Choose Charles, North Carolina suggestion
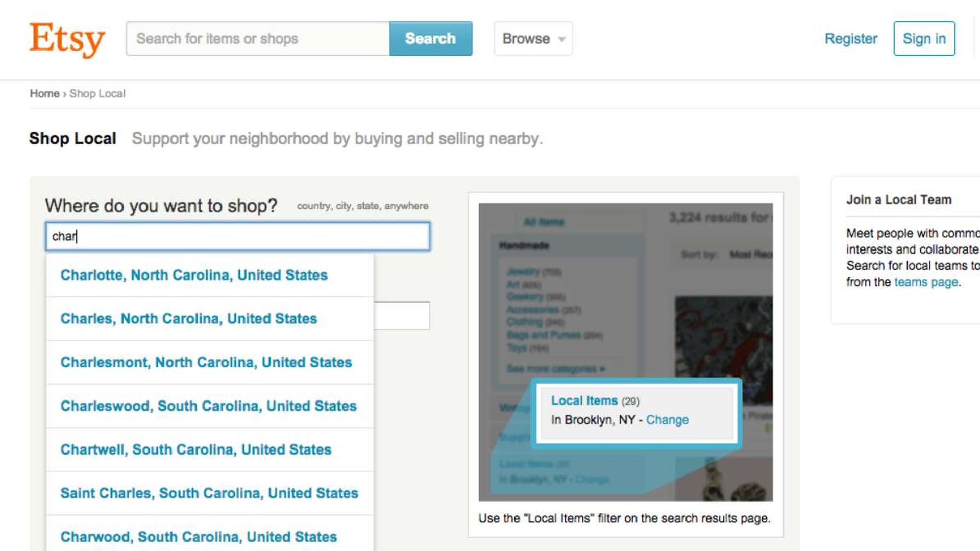This screenshot has width=980, height=551. (x=189, y=319)
